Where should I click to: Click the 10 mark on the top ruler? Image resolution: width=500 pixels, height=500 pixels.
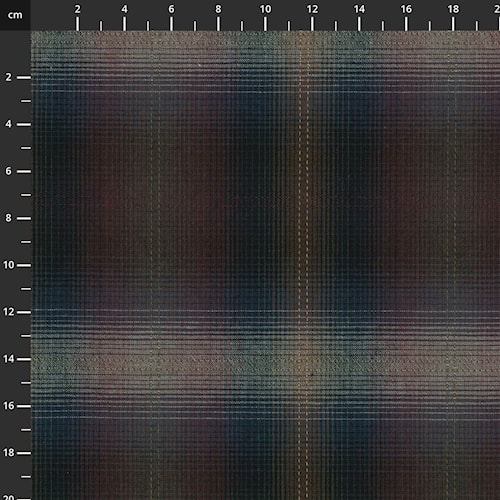coord(265,9)
